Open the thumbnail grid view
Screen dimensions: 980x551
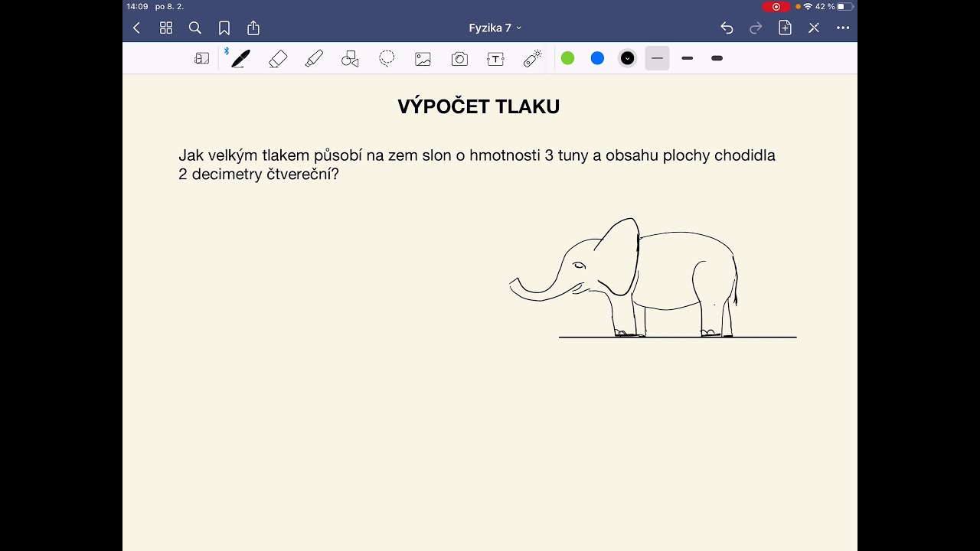pyautogui.click(x=166, y=28)
